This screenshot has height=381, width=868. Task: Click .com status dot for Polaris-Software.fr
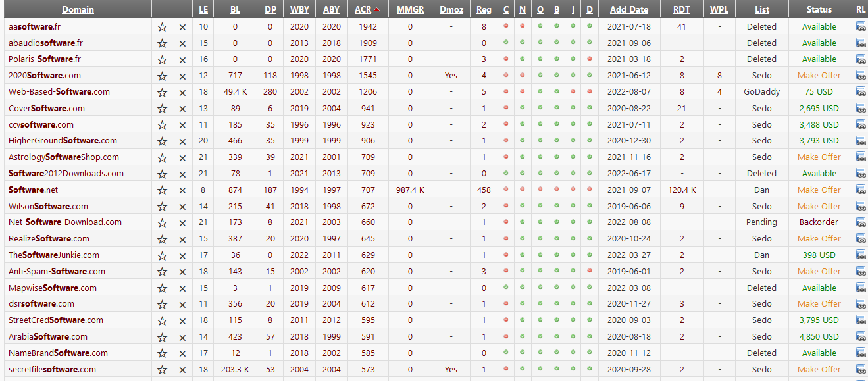(x=506, y=59)
